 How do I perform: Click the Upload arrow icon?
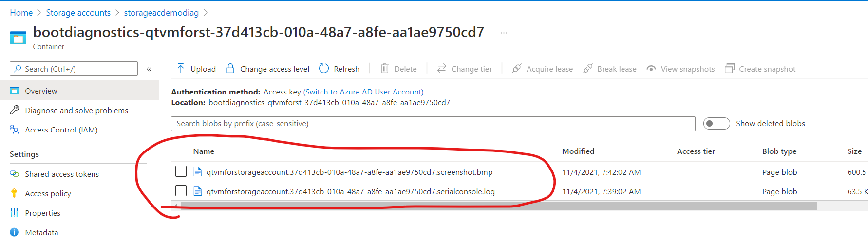coord(181,69)
